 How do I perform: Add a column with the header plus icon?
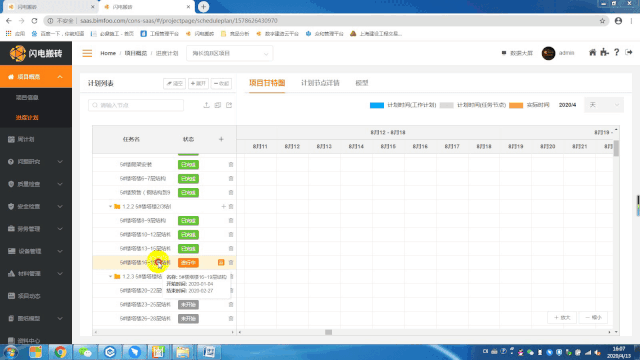[221, 139]
